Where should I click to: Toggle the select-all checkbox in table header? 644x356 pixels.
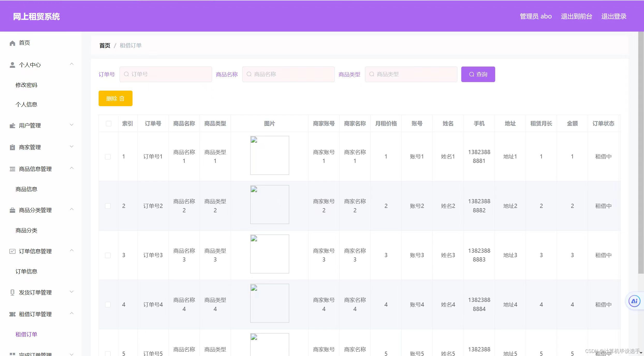[108, 123]
